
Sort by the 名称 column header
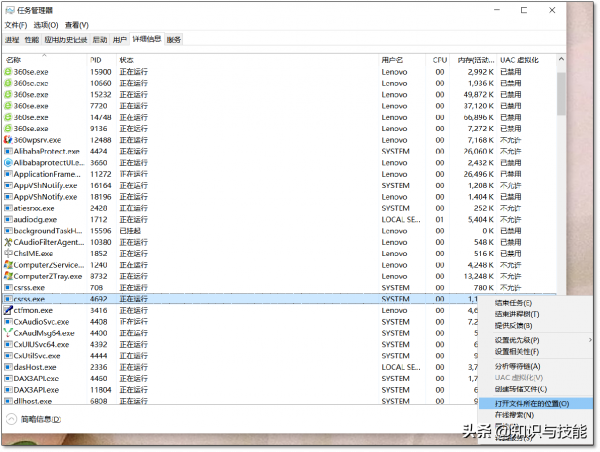[40, 60]
